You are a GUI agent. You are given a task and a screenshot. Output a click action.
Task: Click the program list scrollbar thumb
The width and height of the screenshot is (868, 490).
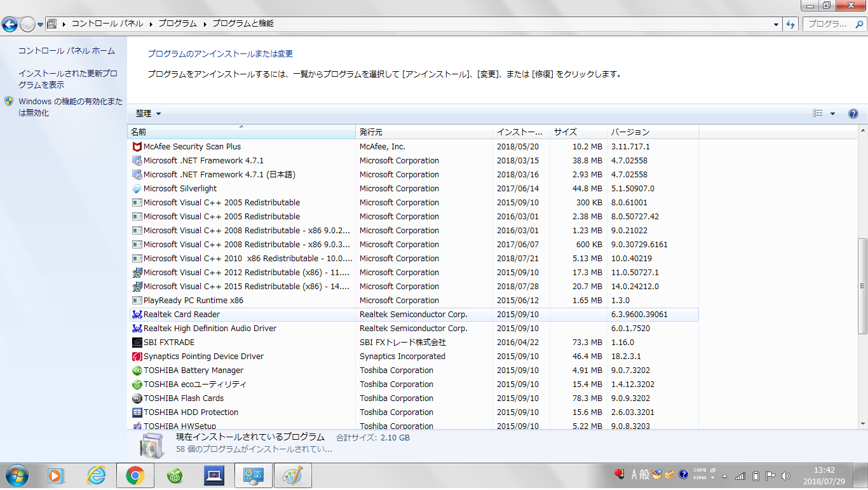tap(862, 286)
